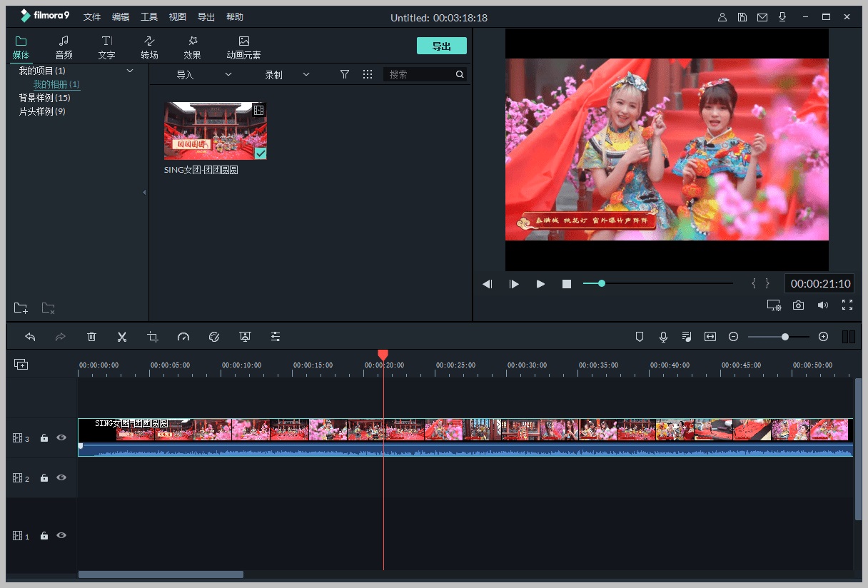Viewport: 868px width, 588px height.
Task: Click the 00:00:21:10 timecode field
Action: point(819,284)
